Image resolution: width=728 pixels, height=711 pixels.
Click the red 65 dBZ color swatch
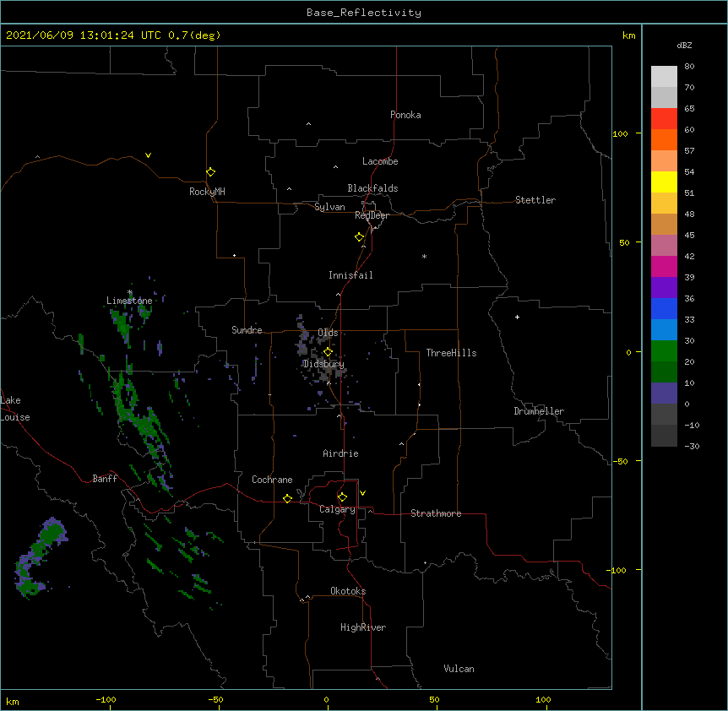point(664,118)
